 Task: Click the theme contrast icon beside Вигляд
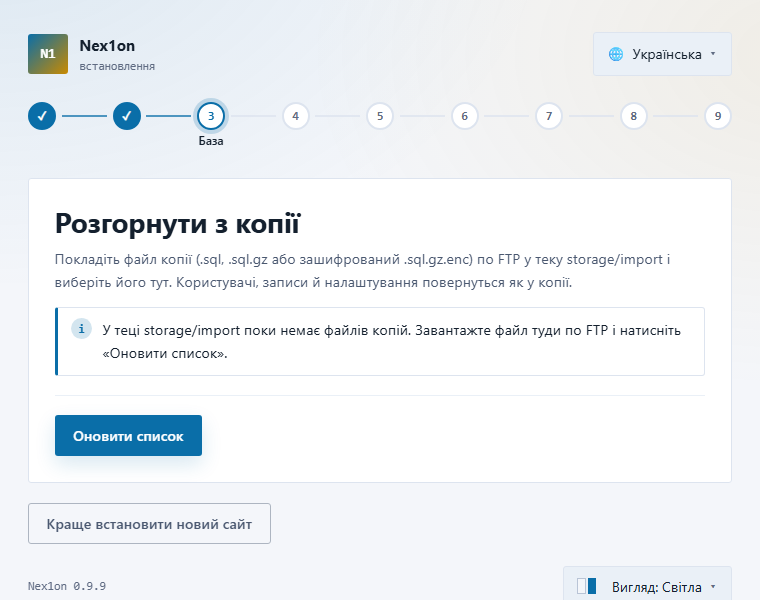(586, 586)
